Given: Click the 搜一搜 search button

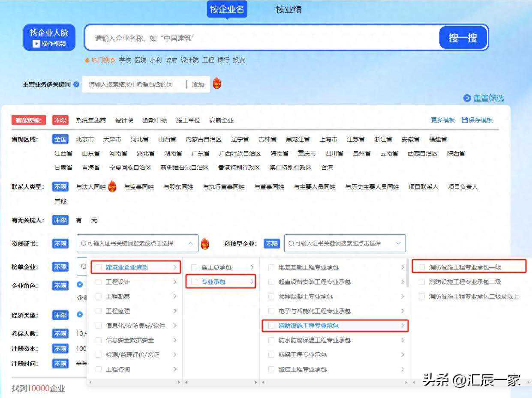Looking at the screenshot, I should tap(463, 37).
